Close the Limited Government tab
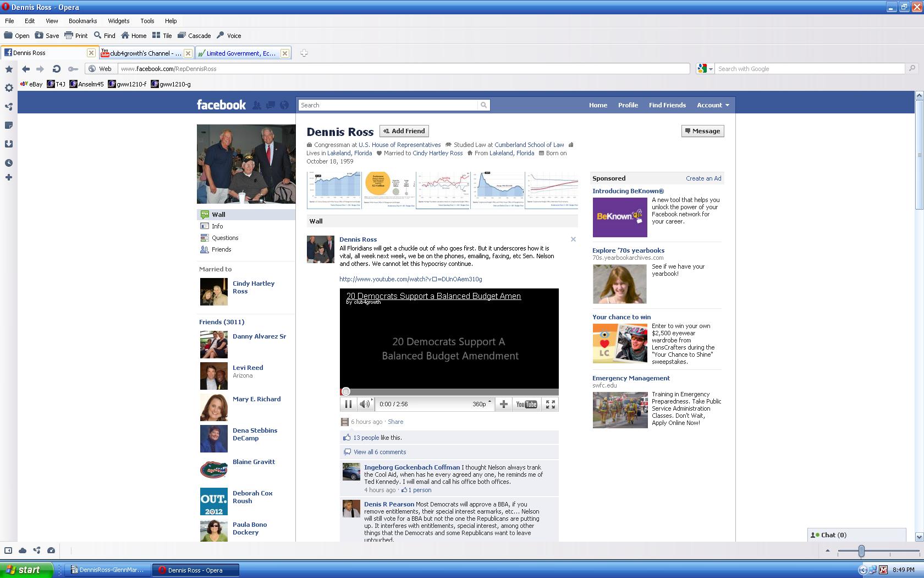This screenshot has height=578, width=924. 284,53
